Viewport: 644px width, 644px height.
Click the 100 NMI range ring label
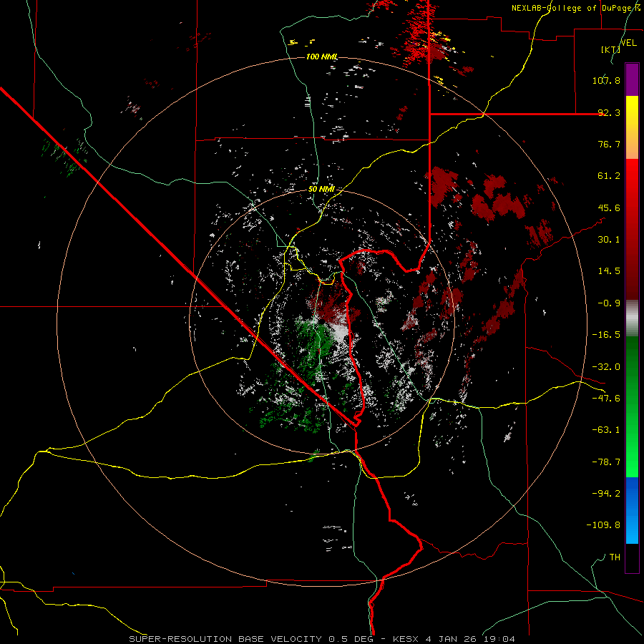point(322,57)
